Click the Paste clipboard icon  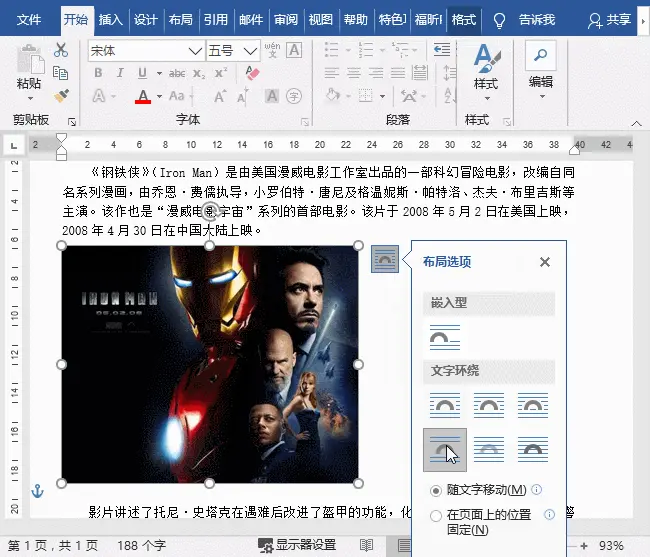pyautogui.click(x=30, y=61)
